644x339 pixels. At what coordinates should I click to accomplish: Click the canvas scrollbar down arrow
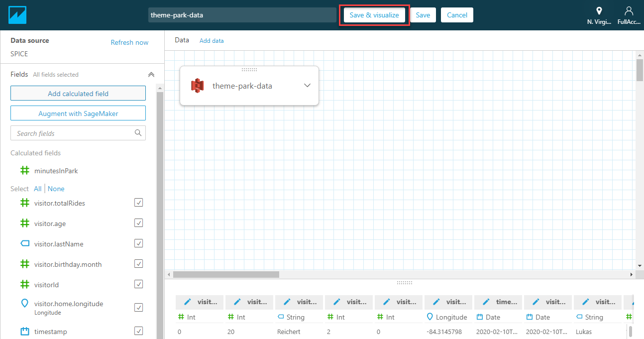(x=640, y=266)
